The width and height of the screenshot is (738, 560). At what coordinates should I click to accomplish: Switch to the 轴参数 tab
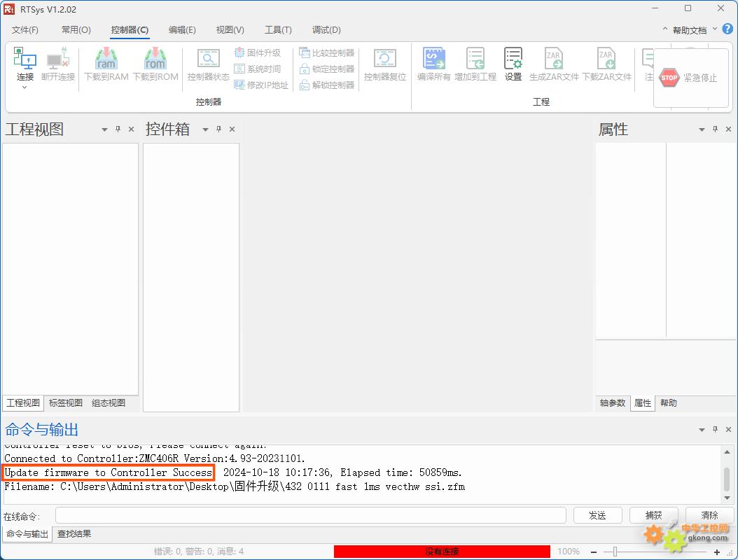613,402
